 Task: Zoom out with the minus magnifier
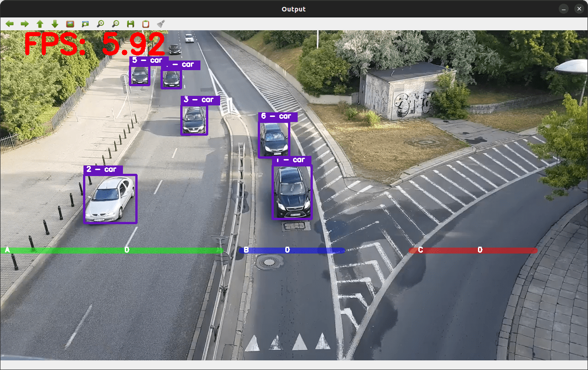click(116, 24)
